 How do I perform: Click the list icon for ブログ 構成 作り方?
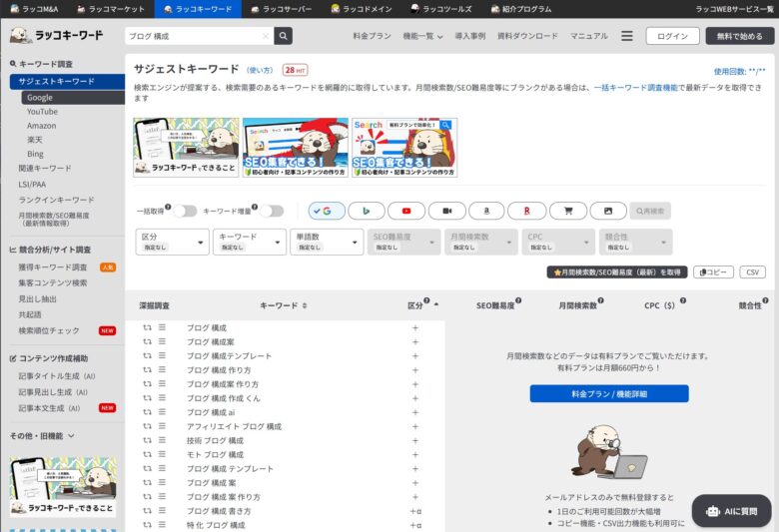click(x=162, y=370)
